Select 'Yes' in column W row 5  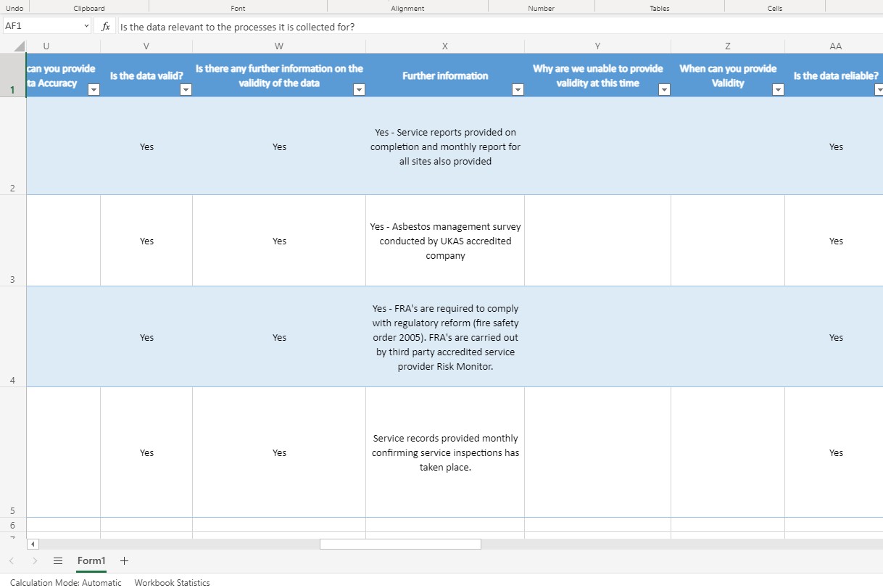pyautogui.click(x=279, y=452)
